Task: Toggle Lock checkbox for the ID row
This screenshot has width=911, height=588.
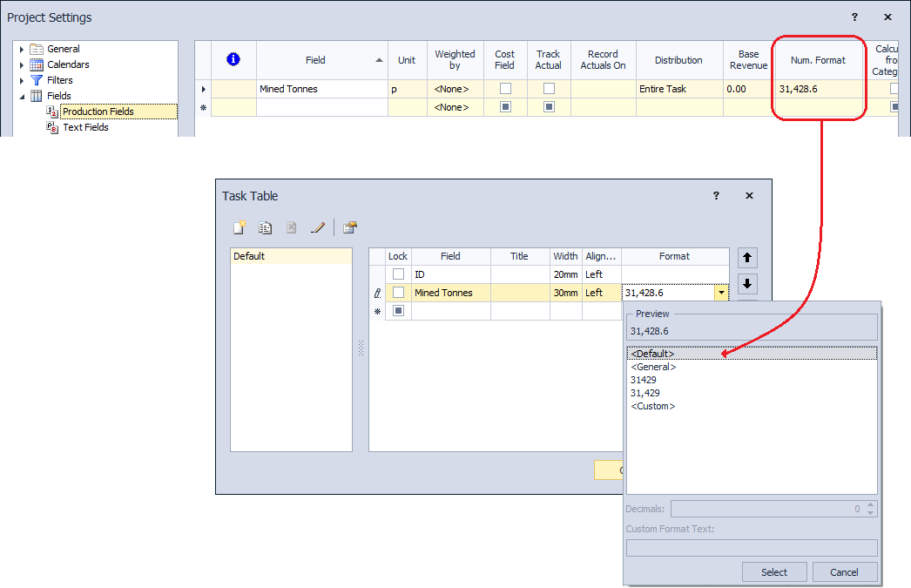Action: tap(398, 274)
